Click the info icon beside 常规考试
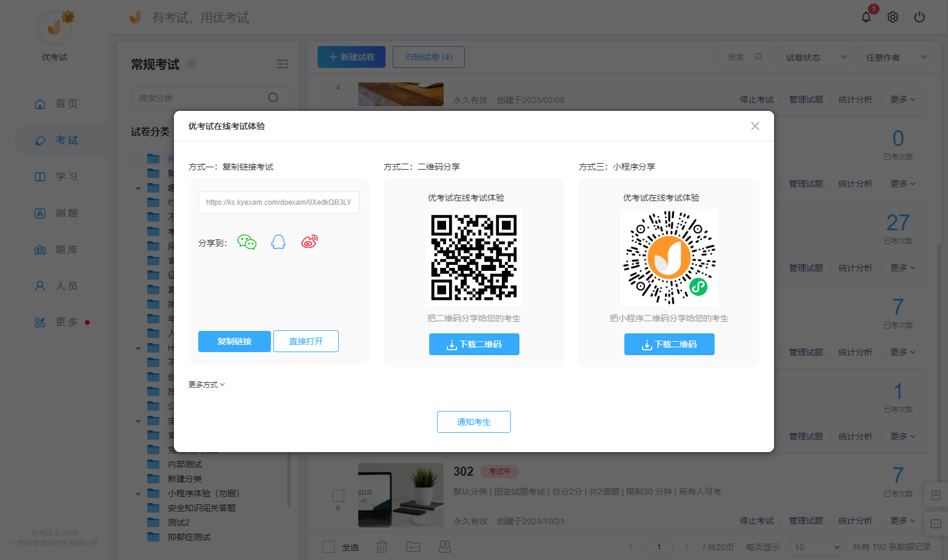Screen dimensions: 948x560 coord(192,64)
